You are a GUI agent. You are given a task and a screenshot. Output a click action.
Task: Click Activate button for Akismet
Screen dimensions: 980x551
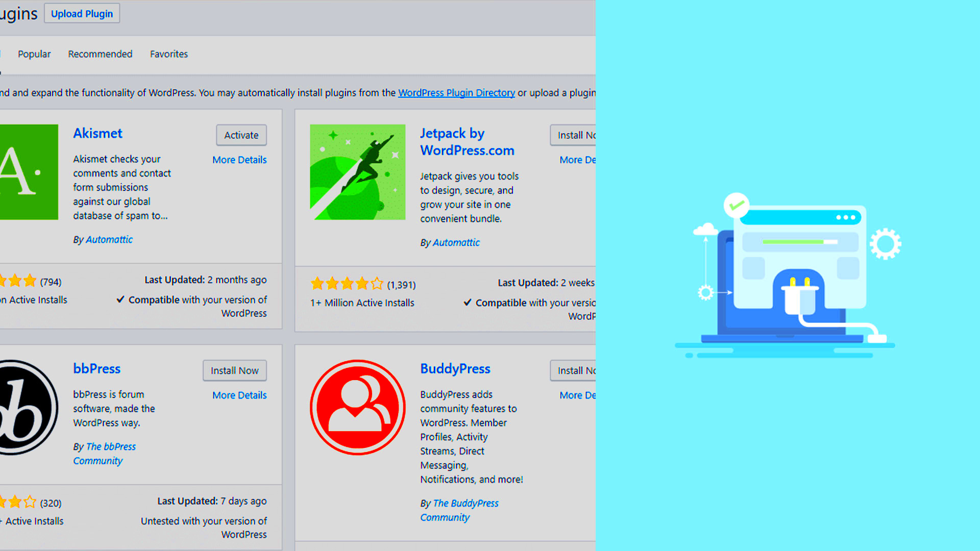pos(241,135)
